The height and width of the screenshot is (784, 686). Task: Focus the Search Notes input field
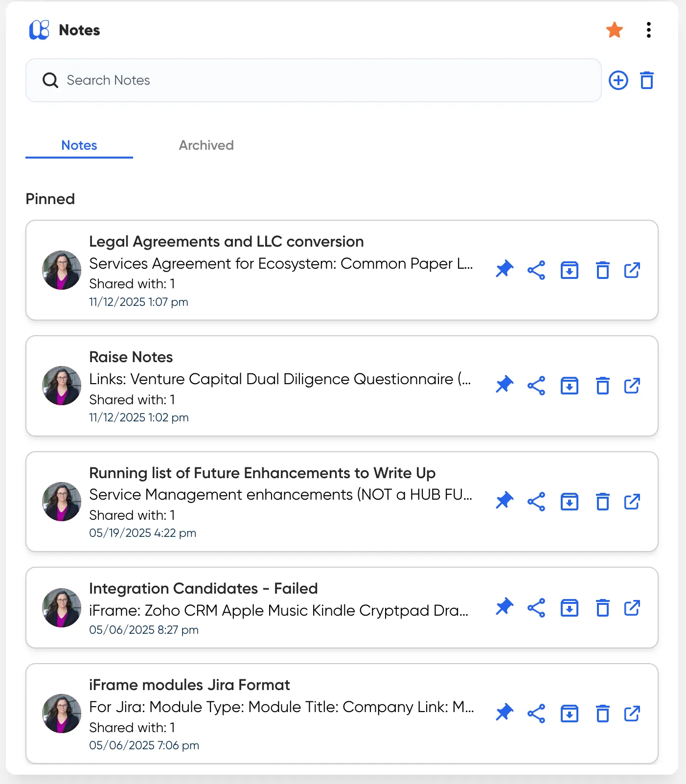(313, 80)
